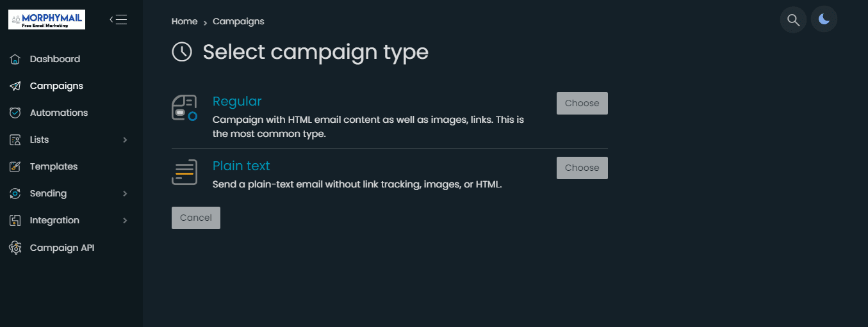Click the Automations check icon
The width and height of the screenshot is (868, 327).
click(x=15, y=113)
